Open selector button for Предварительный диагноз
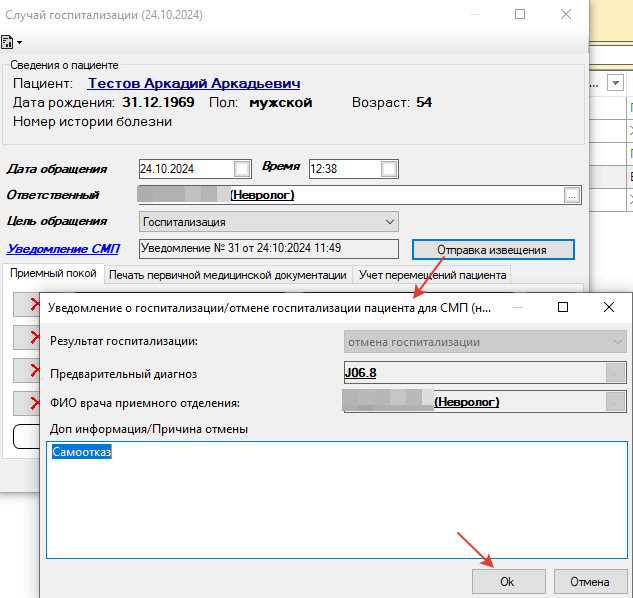The width and height of the screenshot is (633, 598). (616, 373)
